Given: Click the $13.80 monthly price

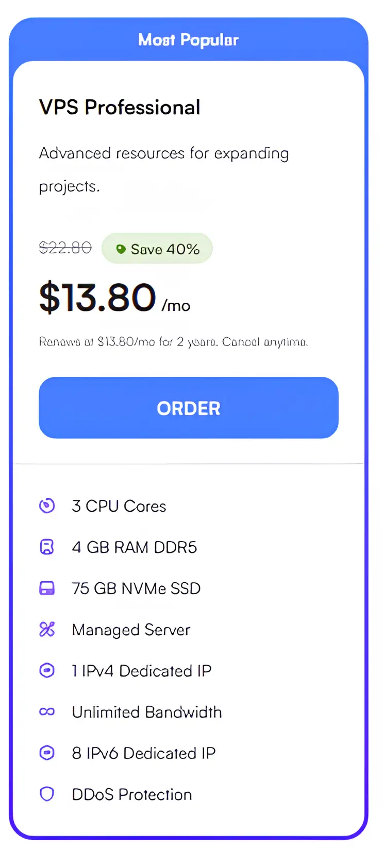Looking at the screenshot, I should click(x=98, y=298).
